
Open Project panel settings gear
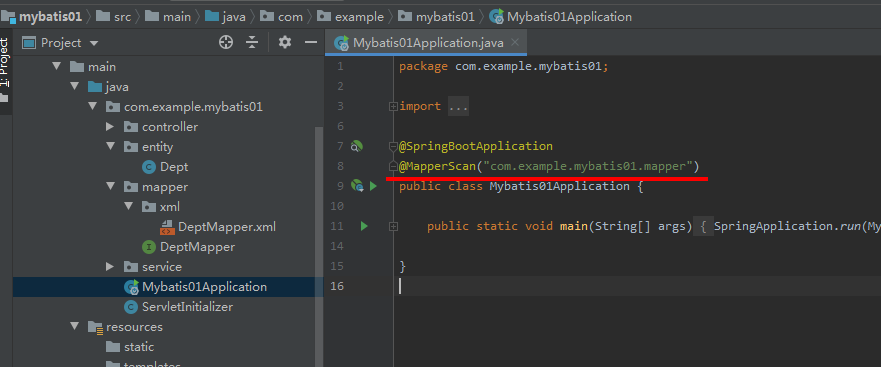pyautogui.click(x=285, y=42)
